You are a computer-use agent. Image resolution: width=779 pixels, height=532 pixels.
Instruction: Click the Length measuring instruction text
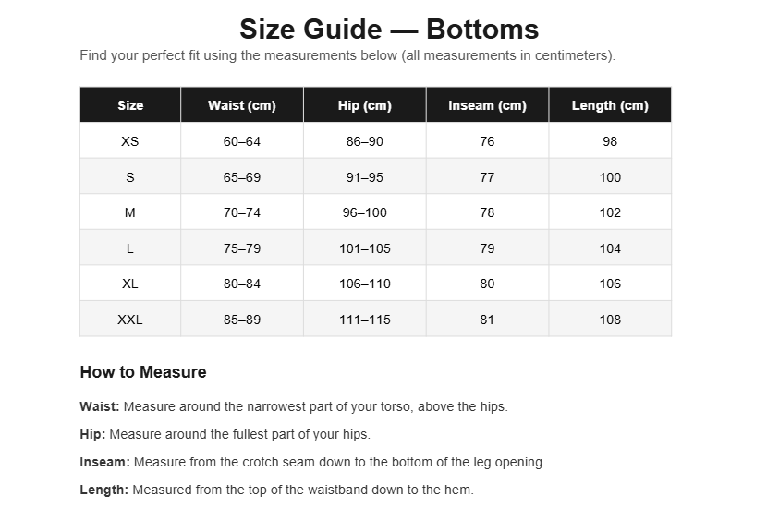tap(276, 490)
